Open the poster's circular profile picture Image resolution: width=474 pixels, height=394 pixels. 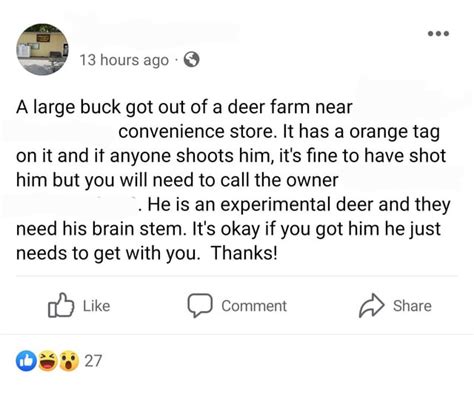pyautogui.click(x=42, y=49)
